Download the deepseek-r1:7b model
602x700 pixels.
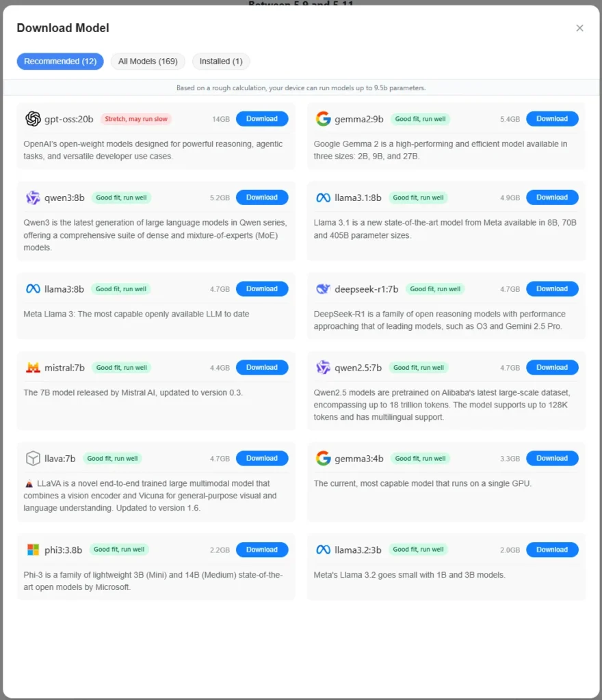pyautogui.click(x=552, y=289)
